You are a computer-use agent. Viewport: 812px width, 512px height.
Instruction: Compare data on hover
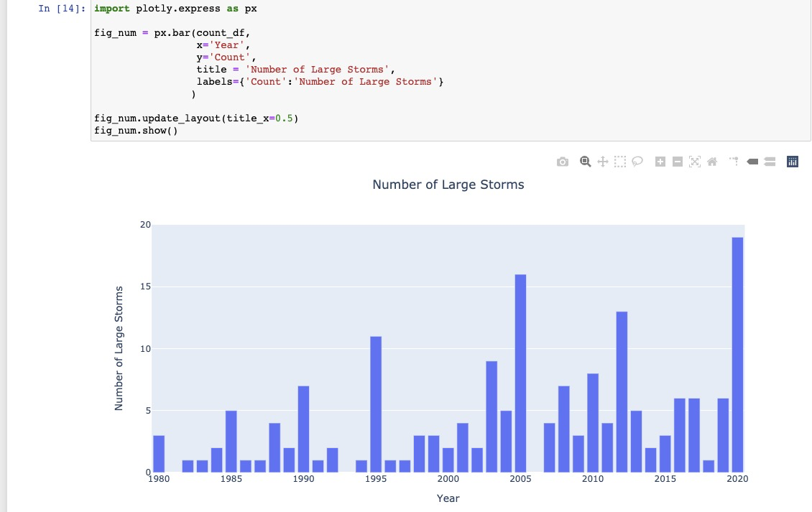(x=770, y=162)
